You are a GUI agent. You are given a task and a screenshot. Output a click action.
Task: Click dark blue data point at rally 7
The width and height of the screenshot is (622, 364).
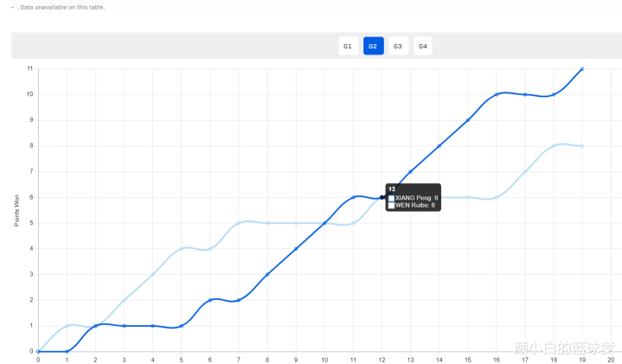pyautogui.click(x=239, y=300)
